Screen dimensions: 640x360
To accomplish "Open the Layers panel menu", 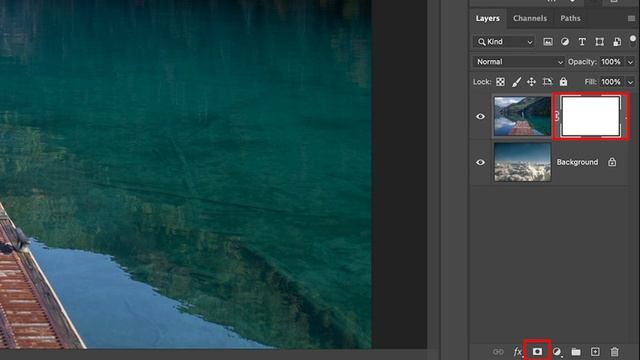I will coord(631,18).
